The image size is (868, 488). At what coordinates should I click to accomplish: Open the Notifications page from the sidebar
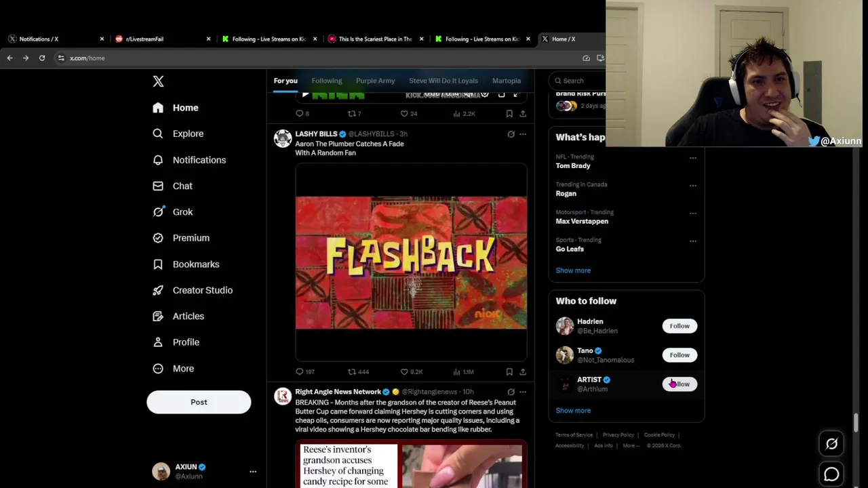pyautogui.click(x=189, y=160)
